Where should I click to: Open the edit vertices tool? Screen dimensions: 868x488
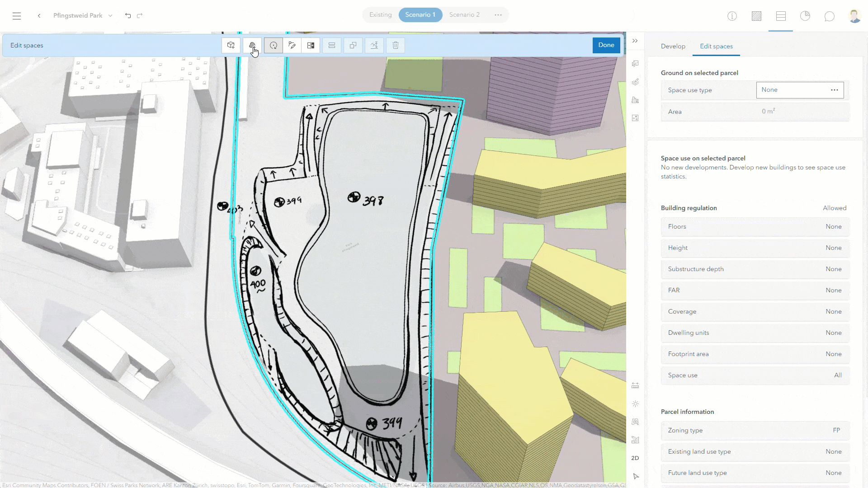tap(292, 45)
